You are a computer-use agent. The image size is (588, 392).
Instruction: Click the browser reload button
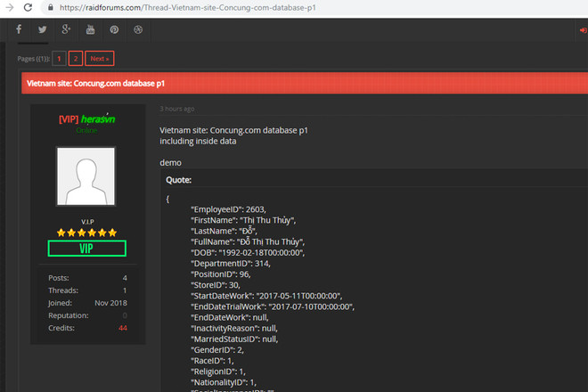coord(28,7)
